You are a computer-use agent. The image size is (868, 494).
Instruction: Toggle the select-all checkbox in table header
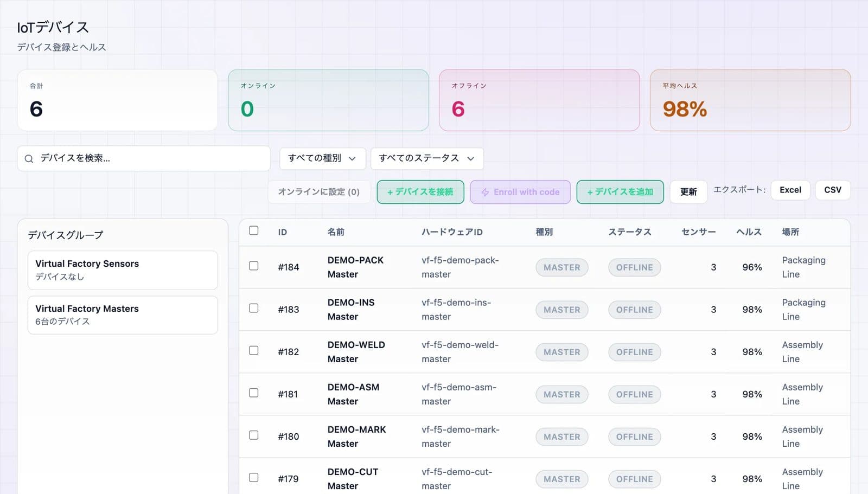[x=253, y=230]
